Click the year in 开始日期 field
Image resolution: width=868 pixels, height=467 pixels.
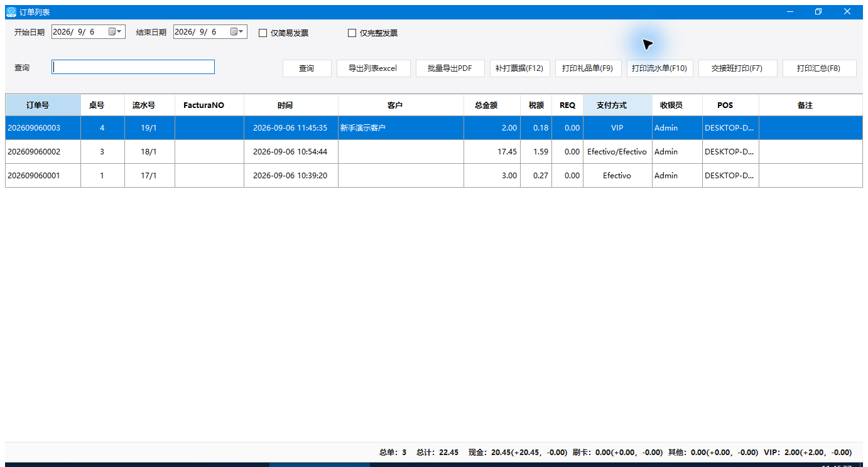pyautogui.click(x=63, y=32)
